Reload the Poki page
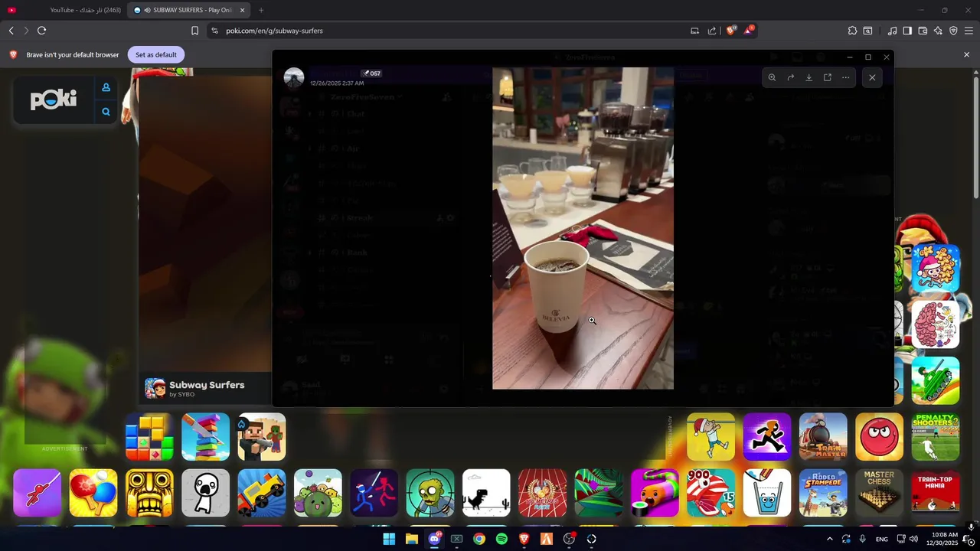Viewport: 980px width, 551px height. coord(41,31)
